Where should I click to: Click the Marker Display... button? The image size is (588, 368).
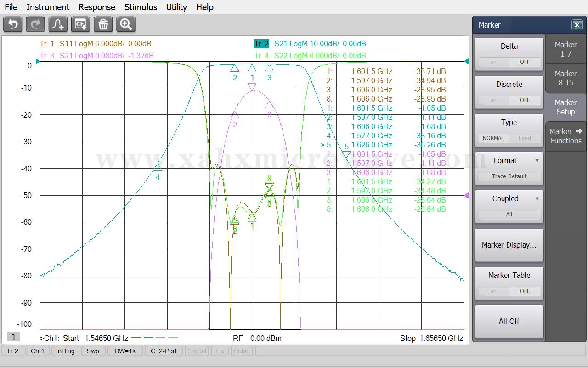click(x=509, y=245)
